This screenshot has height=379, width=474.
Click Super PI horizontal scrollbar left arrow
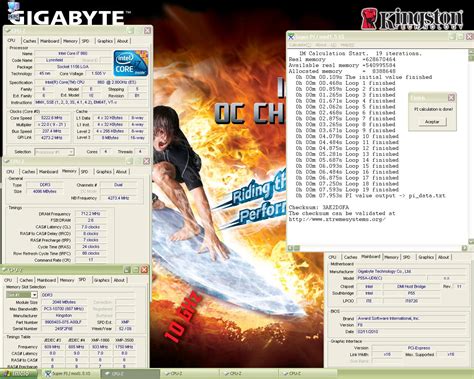290,248
